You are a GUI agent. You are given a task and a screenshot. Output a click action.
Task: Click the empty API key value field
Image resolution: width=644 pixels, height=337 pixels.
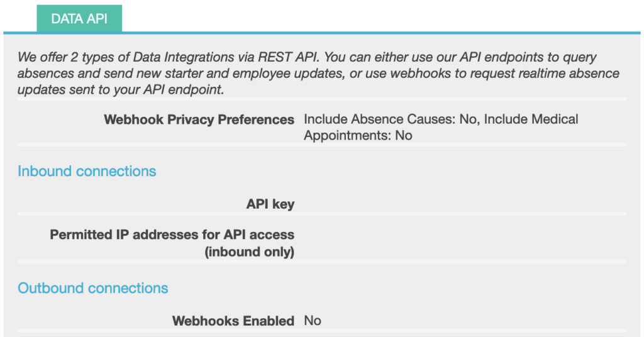pos(465,204)
